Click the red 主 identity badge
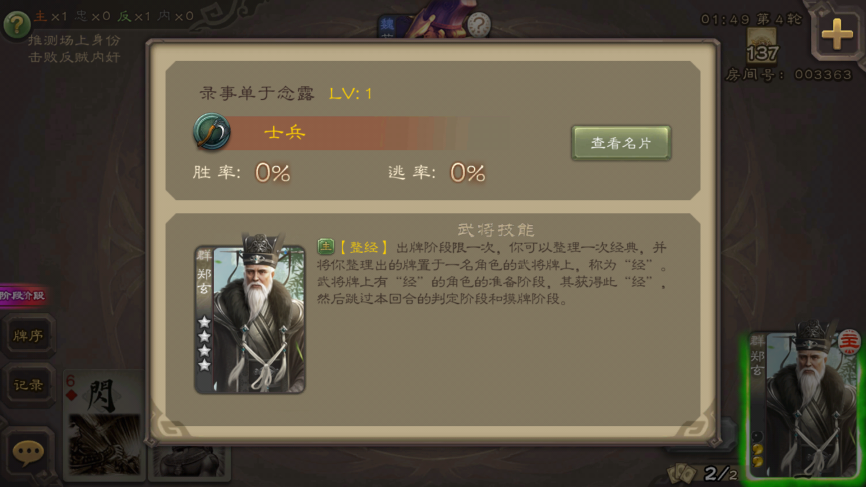The height and width of the screenshot is (487, 866). coord(848,342)
